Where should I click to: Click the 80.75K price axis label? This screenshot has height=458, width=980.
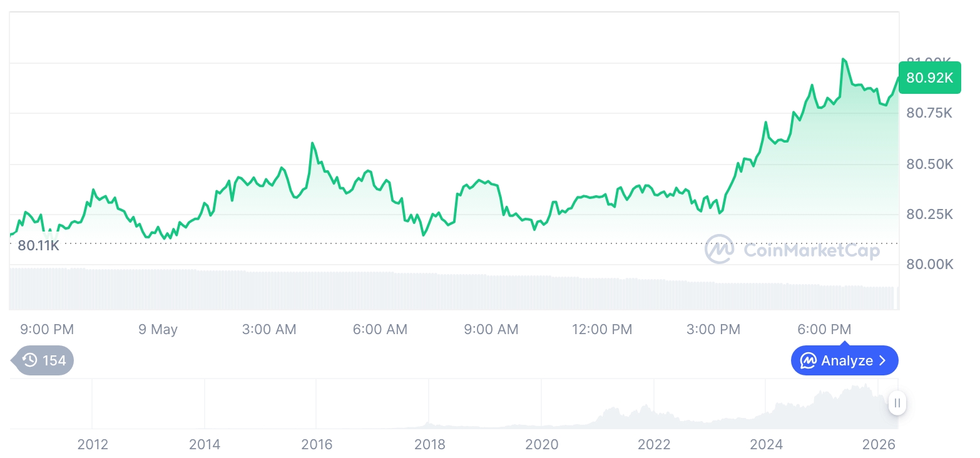(x=929, y=113)
